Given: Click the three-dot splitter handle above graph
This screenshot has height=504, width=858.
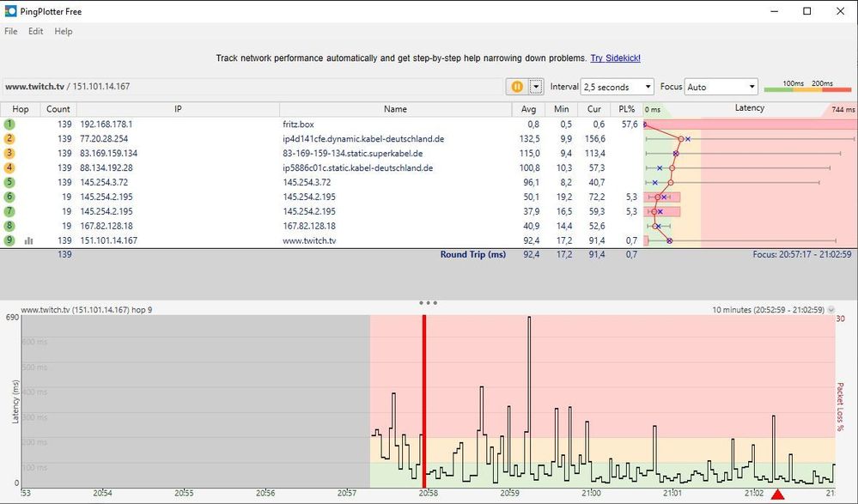Looking at the screenshot, I should [428, 302].
